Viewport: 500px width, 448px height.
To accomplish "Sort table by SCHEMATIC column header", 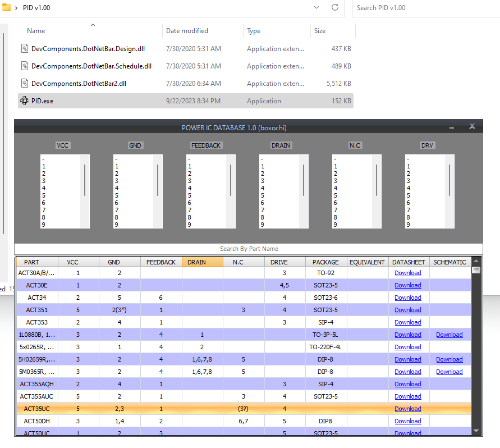I will [x=449, y=262].
